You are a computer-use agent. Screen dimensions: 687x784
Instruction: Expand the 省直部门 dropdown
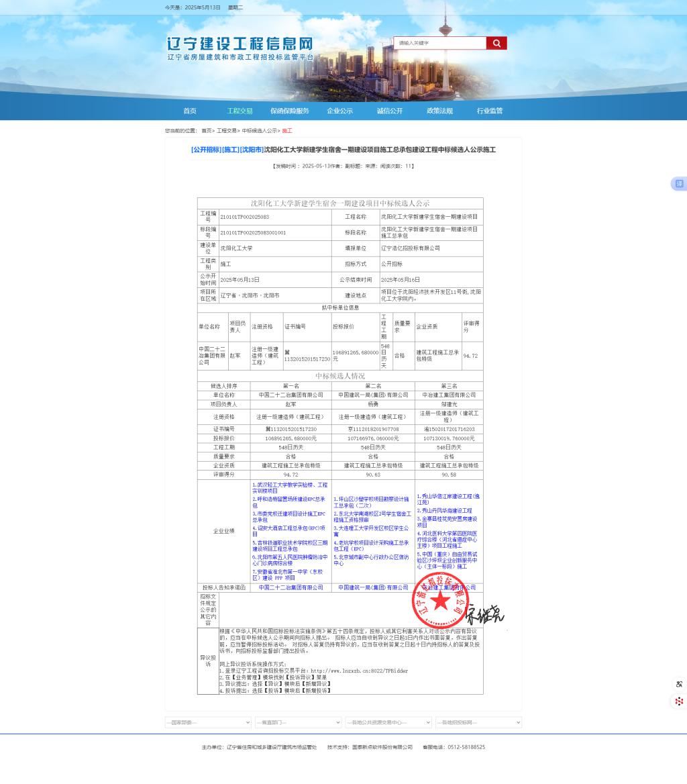pyautogui.click(x=298, y=722)
